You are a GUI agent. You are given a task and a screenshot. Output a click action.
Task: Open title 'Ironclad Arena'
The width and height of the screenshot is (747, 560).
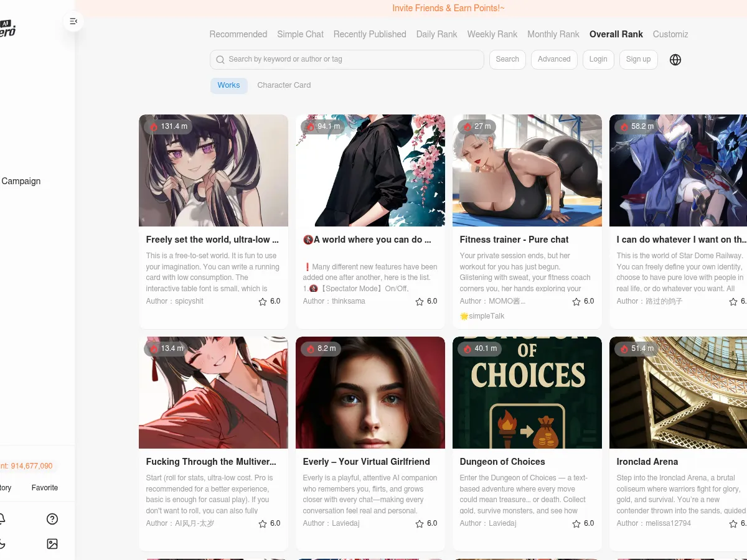coord(647,462)
